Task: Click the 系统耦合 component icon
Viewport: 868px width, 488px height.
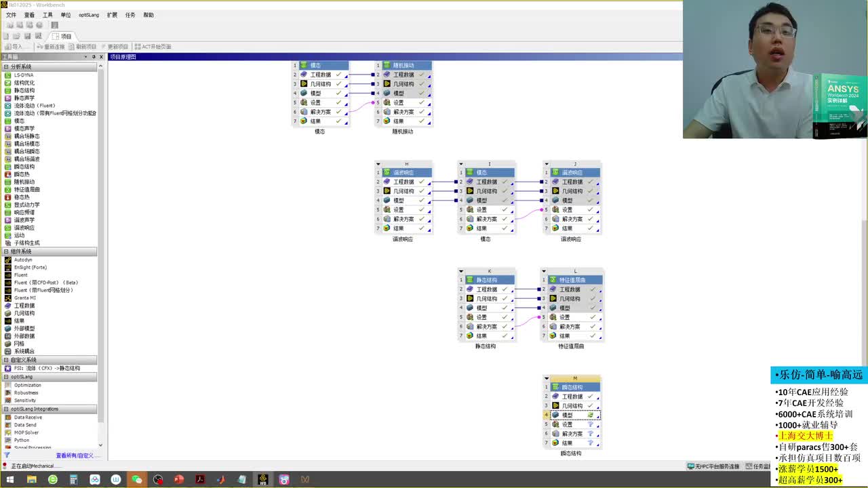Action: pyautogui.click(x=8, y=351)
